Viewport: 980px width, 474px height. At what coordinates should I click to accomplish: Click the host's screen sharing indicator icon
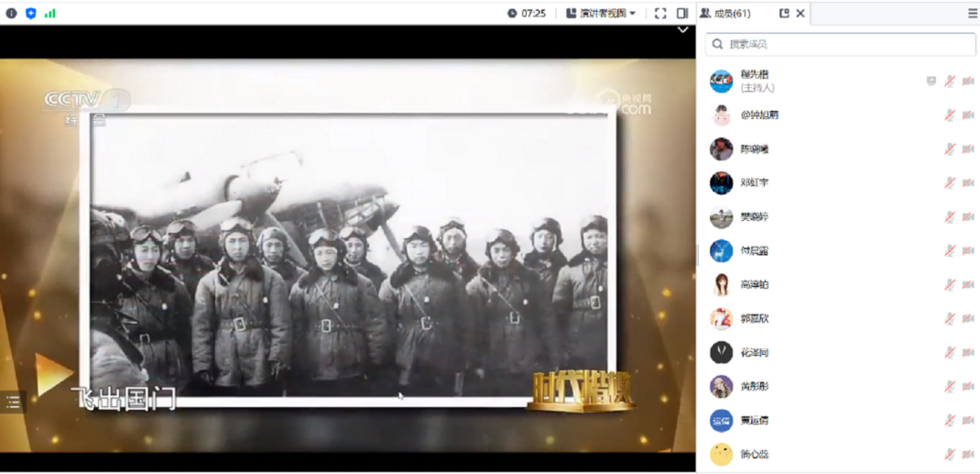[931, 81]
